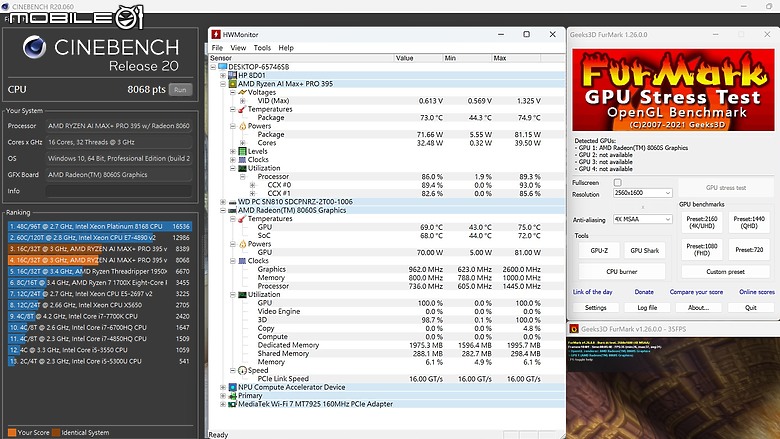Open GPU Shark tool
Viewport: 780px width, 439px height.
[644, 251]
